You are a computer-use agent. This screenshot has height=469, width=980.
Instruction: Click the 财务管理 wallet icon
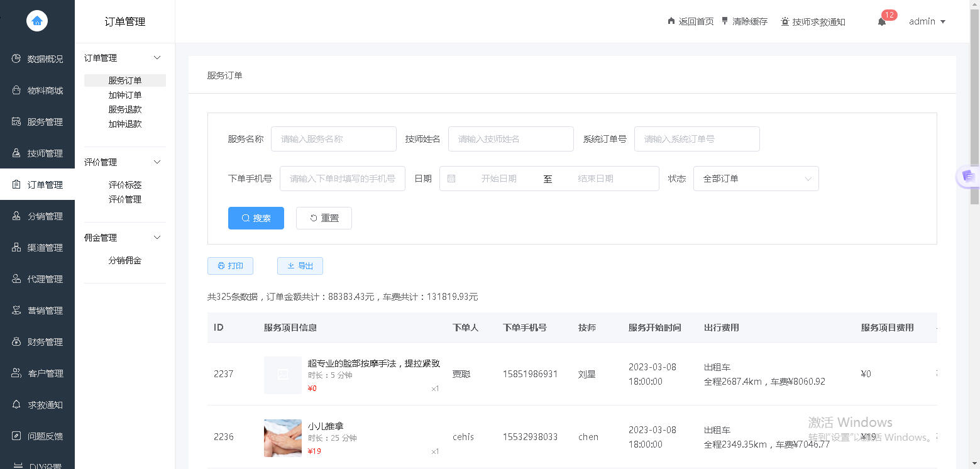tap(16, 341)
